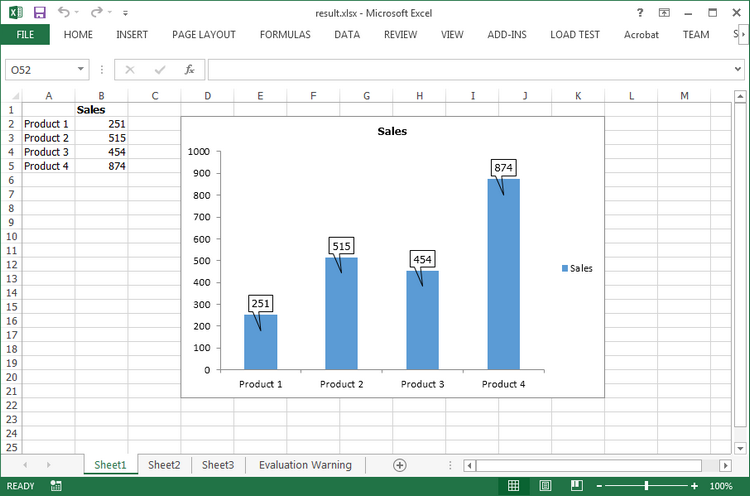Switch to the INSERT ribbon tab

[x=132, y=34]
